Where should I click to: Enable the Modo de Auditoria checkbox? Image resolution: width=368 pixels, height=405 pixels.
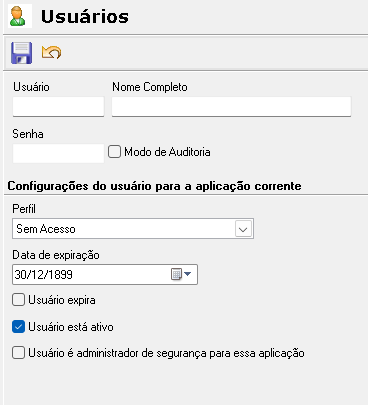point(114,152)
